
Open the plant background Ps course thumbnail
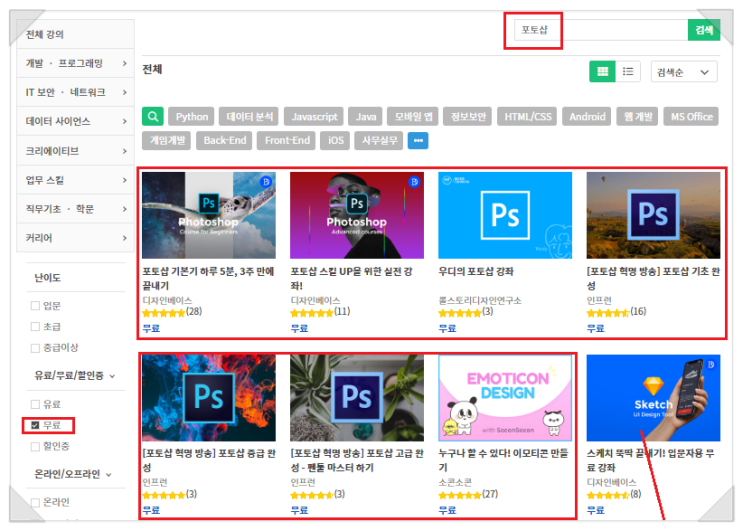point(357,398)
